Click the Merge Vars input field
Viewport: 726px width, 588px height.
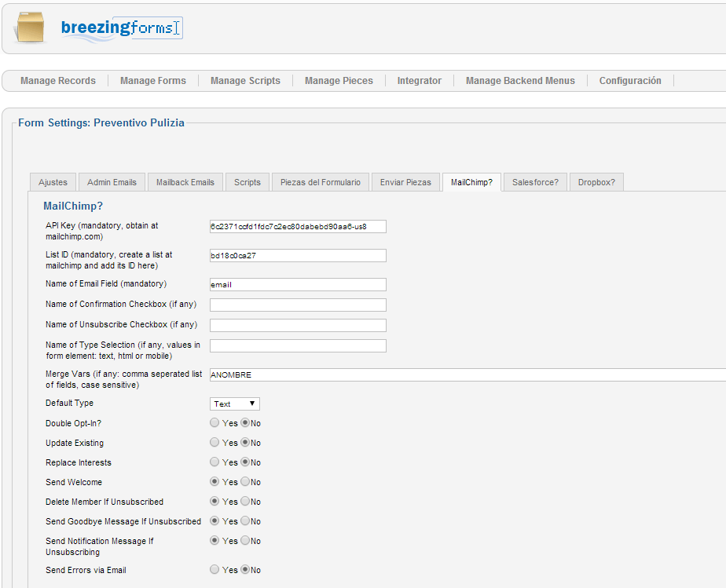tap(467, 374)
